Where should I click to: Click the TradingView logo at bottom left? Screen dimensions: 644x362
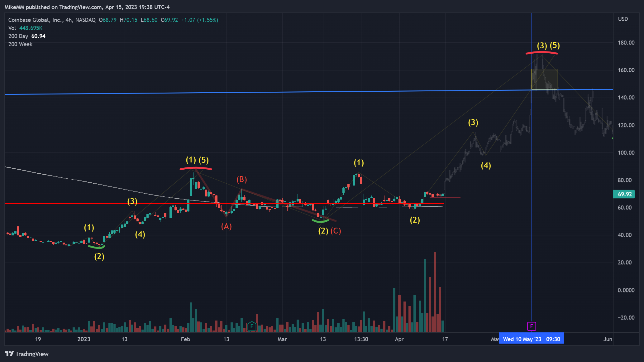pos(27,354)
